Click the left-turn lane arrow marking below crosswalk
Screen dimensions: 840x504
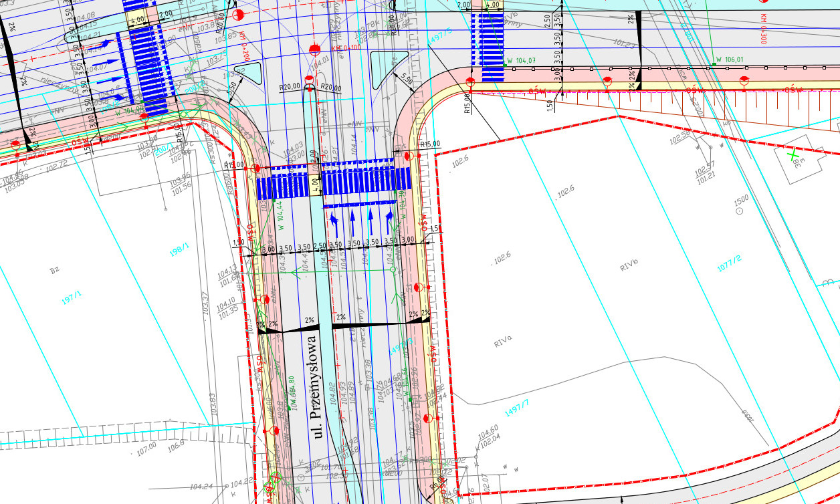pyautogui.click(x=335, y=217)
